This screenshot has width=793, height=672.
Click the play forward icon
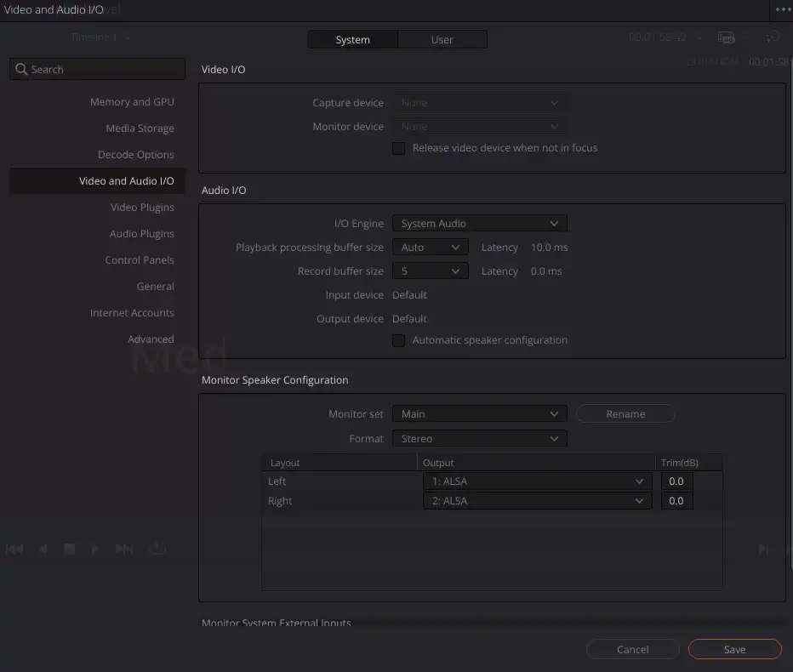click(95, 550)
